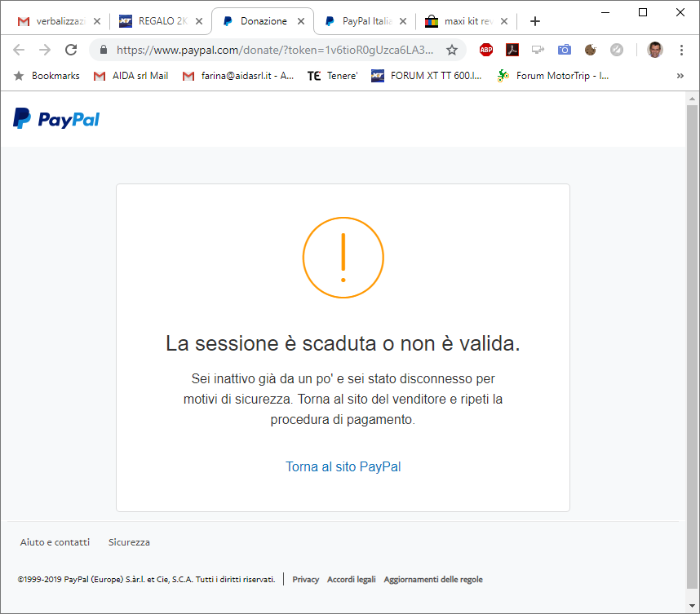Open the Adobe Acrobat extension icon
This screenshot has height=614, width=700.
512,50
